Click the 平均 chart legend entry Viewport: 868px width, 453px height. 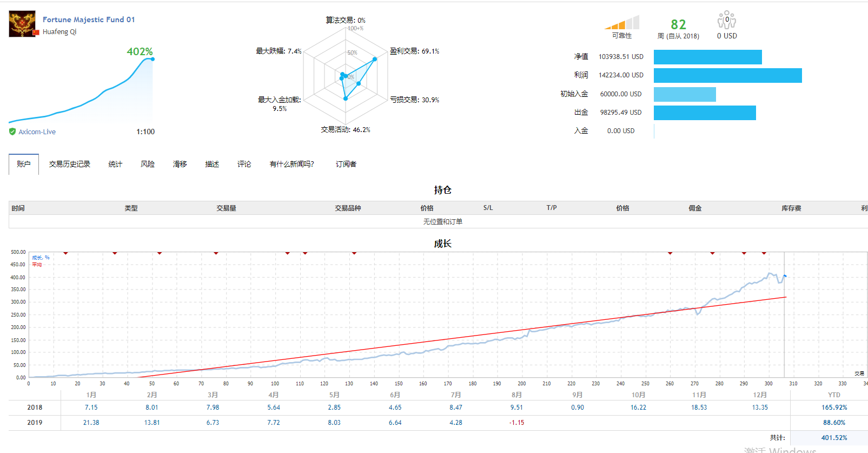(x=37, y=265)
